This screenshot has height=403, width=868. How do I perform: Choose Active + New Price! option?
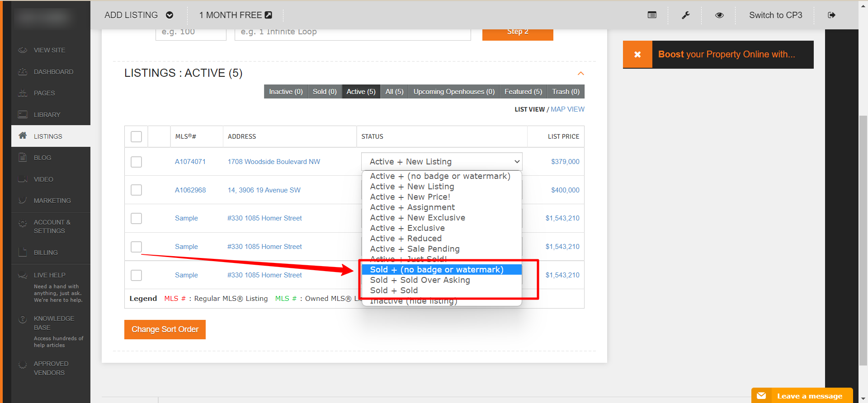442,197
